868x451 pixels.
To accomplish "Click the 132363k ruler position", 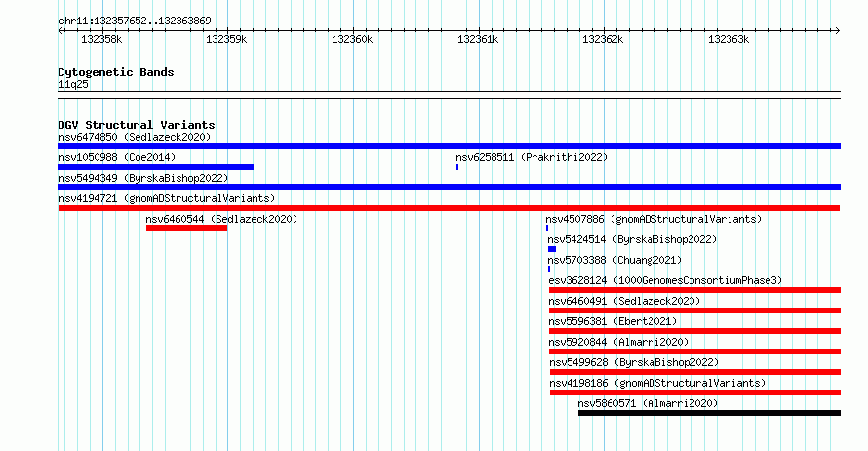I will tap(729, 40).
